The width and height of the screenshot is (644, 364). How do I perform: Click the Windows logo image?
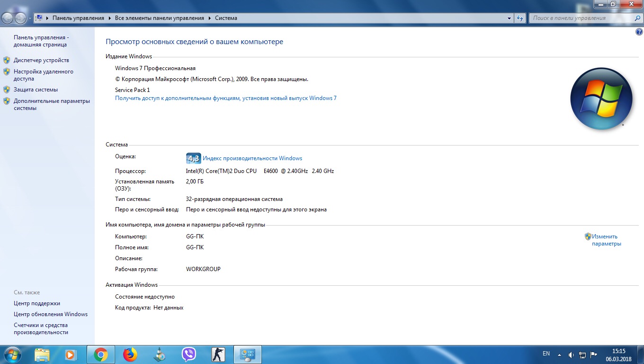point(601,99)
